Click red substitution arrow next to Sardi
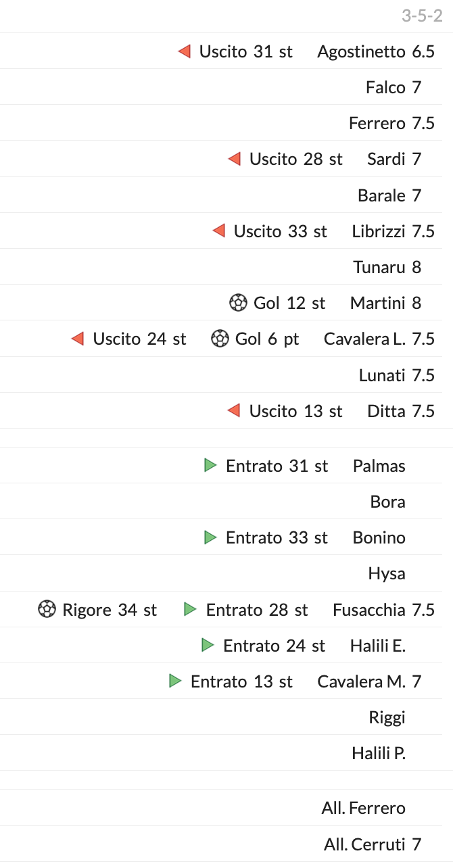453x868 pixels. [235, 159]
